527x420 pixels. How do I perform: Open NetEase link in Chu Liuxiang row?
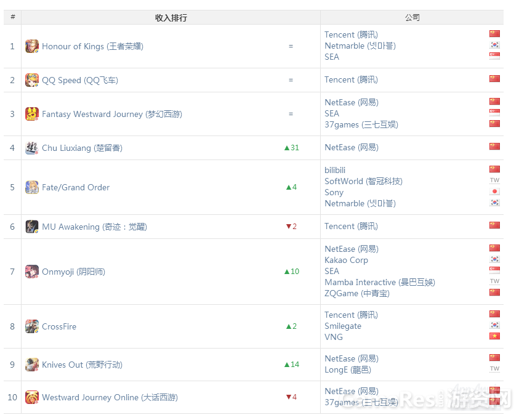click(x=351, y=148)
